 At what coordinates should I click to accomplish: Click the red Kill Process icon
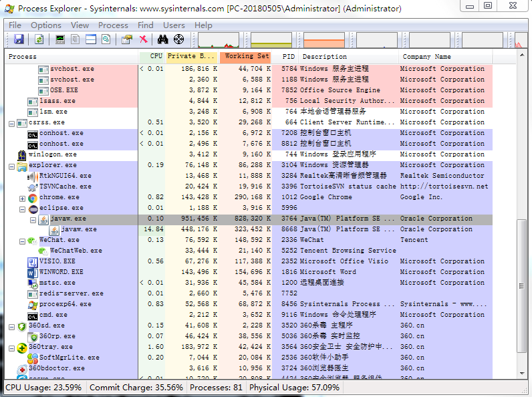(143, 39)
